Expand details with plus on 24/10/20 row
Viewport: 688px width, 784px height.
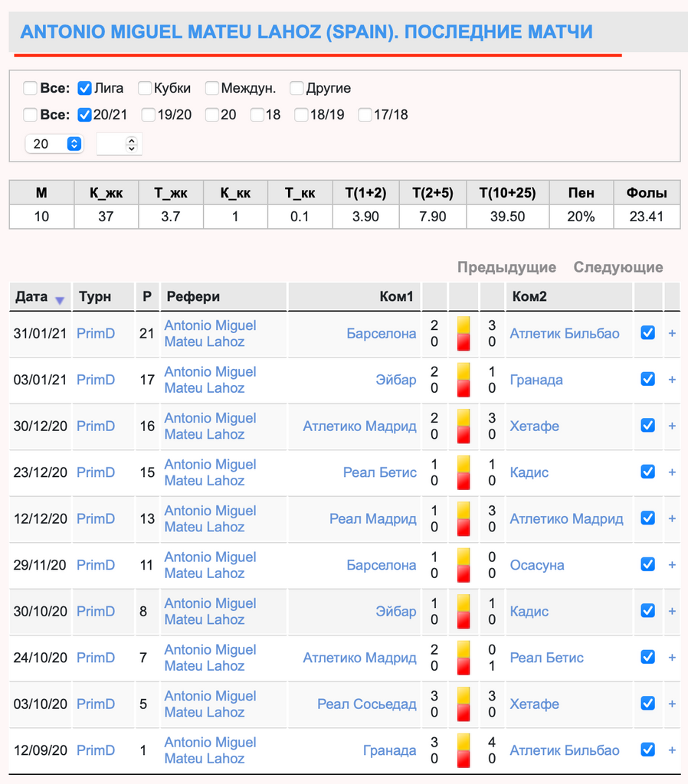click(x=672, y=658)
